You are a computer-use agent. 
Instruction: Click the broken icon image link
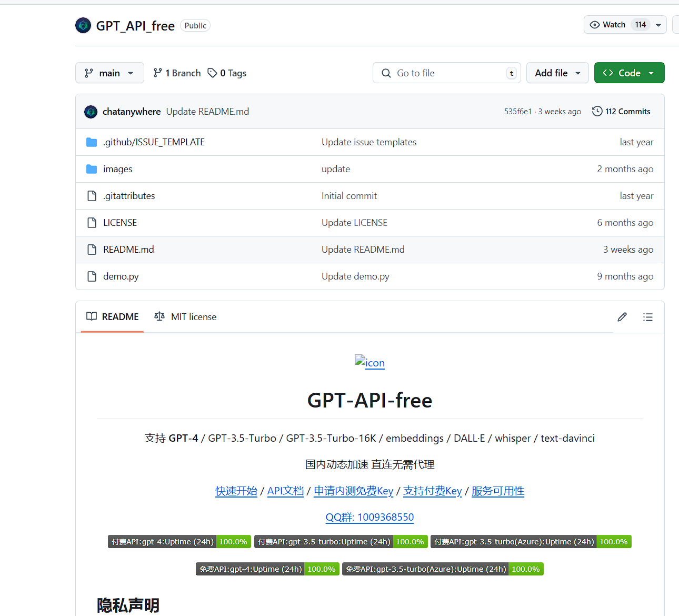(x=370, y=362)
